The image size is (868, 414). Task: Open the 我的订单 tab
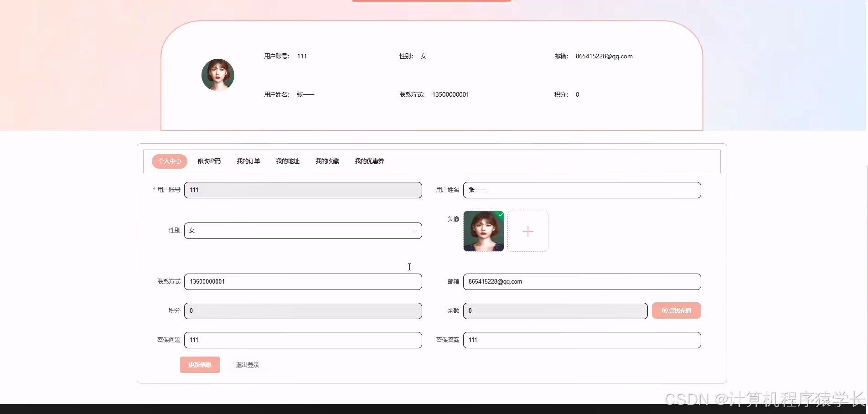tap(248, 161)
